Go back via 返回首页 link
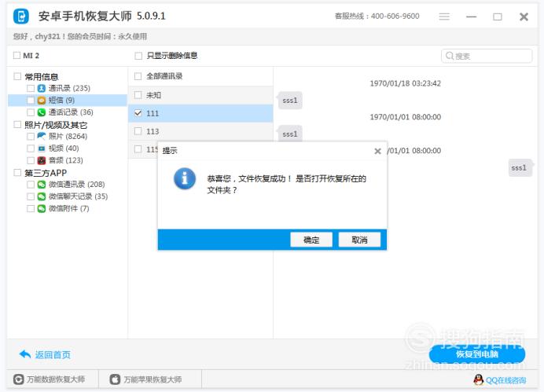 (x=53, y=354)
